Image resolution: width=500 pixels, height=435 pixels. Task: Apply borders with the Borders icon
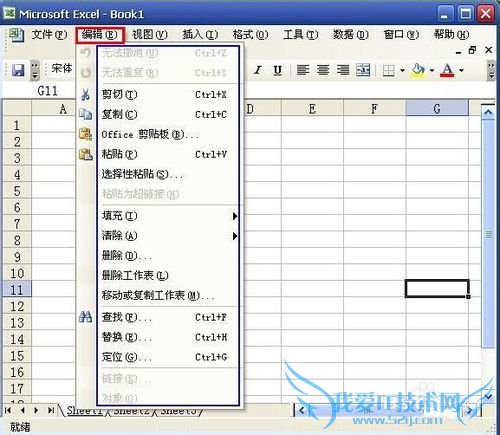click(x=389, y=70)
